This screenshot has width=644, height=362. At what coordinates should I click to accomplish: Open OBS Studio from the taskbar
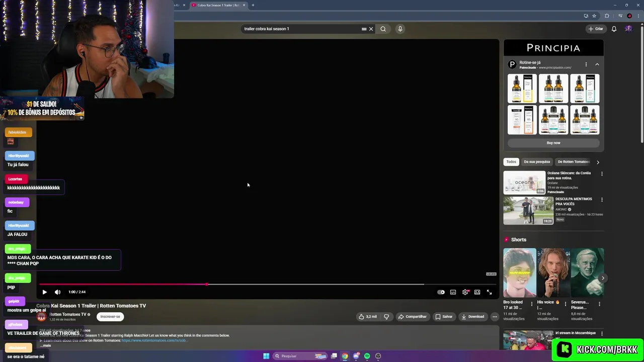point(378,356)
